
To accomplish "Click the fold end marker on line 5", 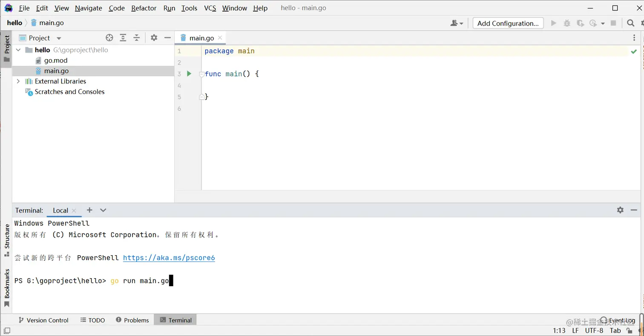I will (201, 97).
